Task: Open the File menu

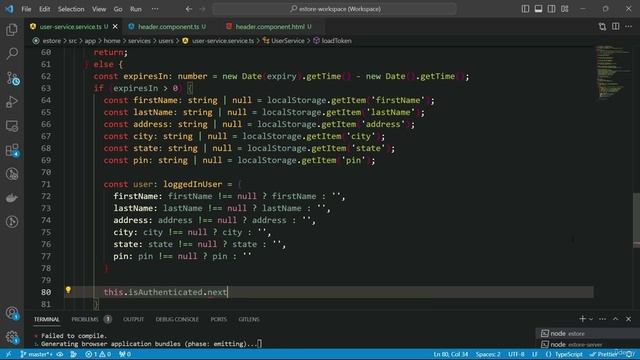Action: (26, 9)
